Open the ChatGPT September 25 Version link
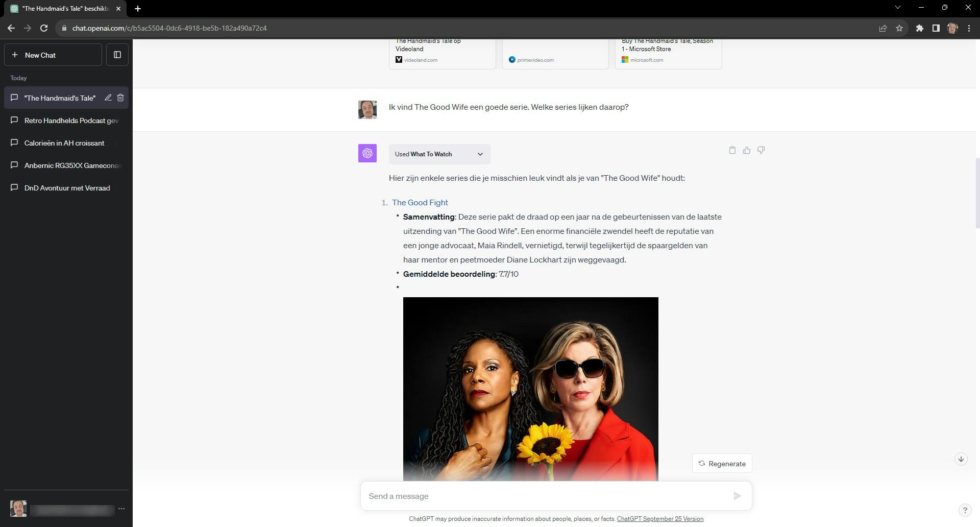The height and width of the screenshot is (527, 980). coord(660,519)
